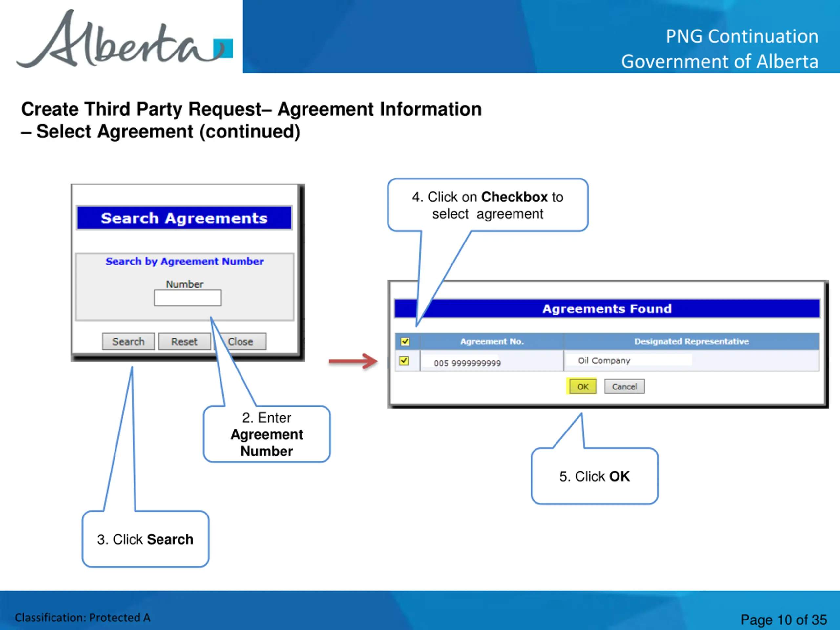Image resolution: width=840 pixels, height=630 pixels.
Task: Click the Search Agreements title banner
Action: coord(184,218)
